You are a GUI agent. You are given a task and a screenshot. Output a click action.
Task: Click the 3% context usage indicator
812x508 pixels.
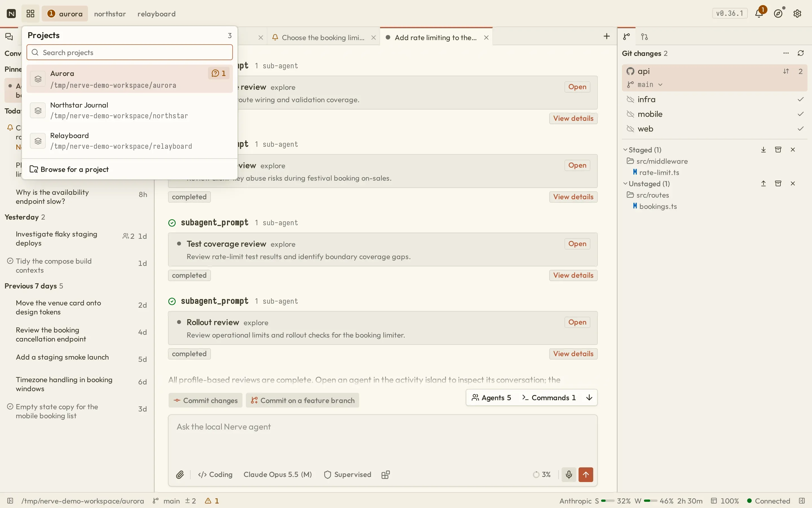point(542,474)
